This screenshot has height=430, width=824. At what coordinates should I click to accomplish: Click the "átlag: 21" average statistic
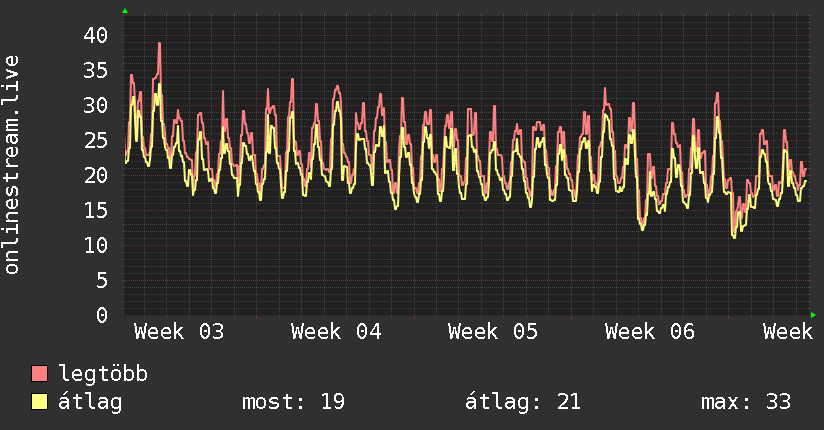522,402
